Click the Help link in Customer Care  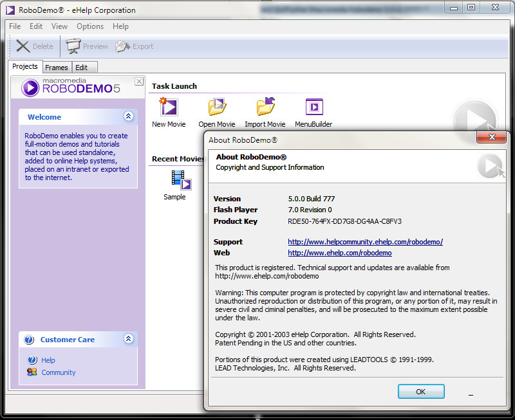(48, 360)
